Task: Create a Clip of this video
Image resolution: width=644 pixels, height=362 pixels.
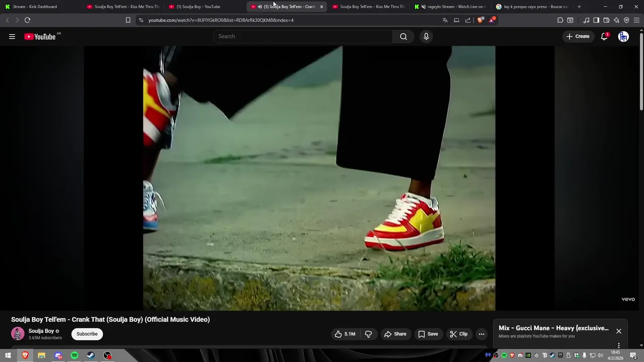Action: (458, 334)
